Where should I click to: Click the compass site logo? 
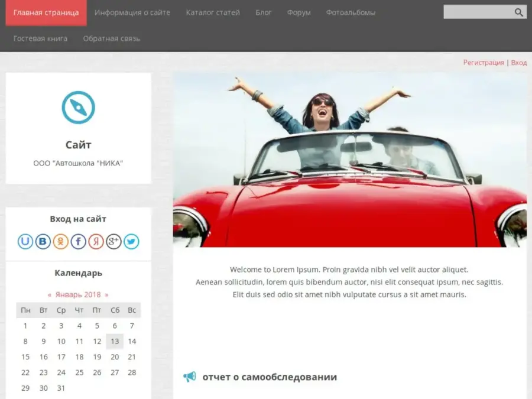(x=79, y=108)
